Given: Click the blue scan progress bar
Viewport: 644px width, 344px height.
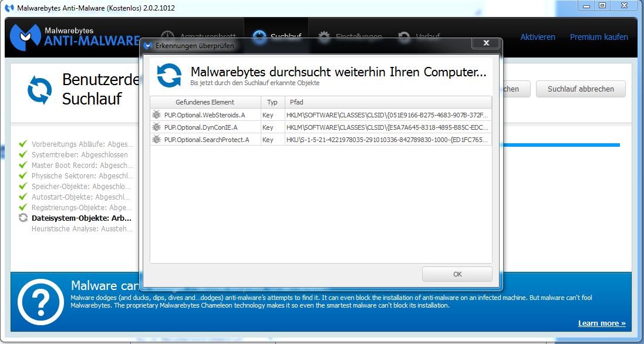Looking at the screenshot, I should click(560, 145).
